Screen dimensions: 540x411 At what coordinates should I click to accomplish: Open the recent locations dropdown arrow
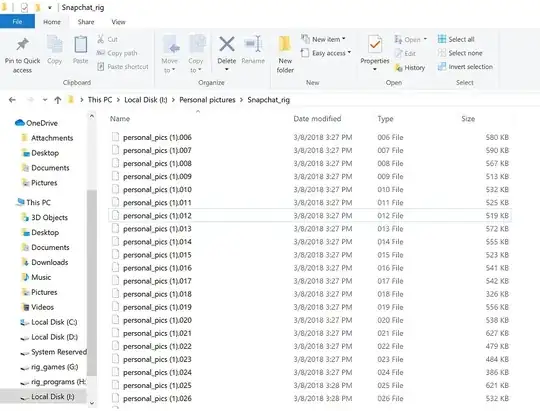(x=45, y=100)
